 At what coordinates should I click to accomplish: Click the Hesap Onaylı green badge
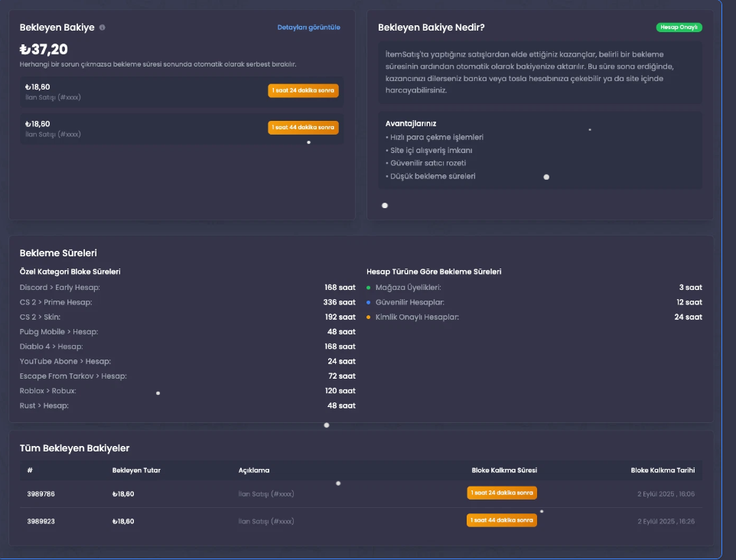[x=679, y=28]
